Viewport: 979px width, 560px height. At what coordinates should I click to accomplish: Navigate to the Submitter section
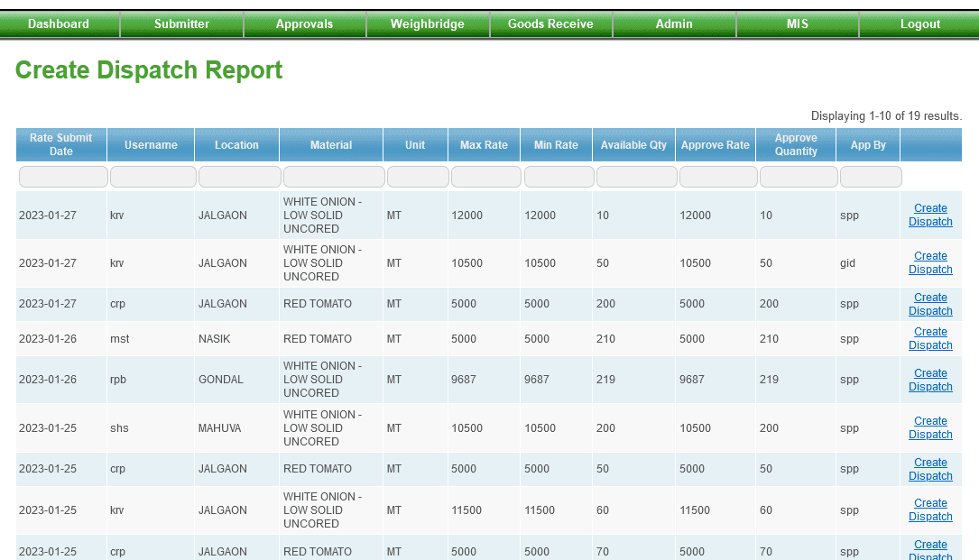point(181,24)
